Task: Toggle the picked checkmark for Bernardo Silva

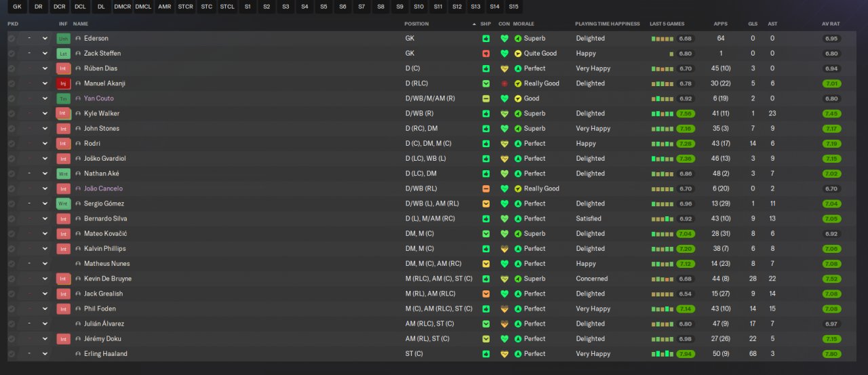Action: click(x=11, y=218)
